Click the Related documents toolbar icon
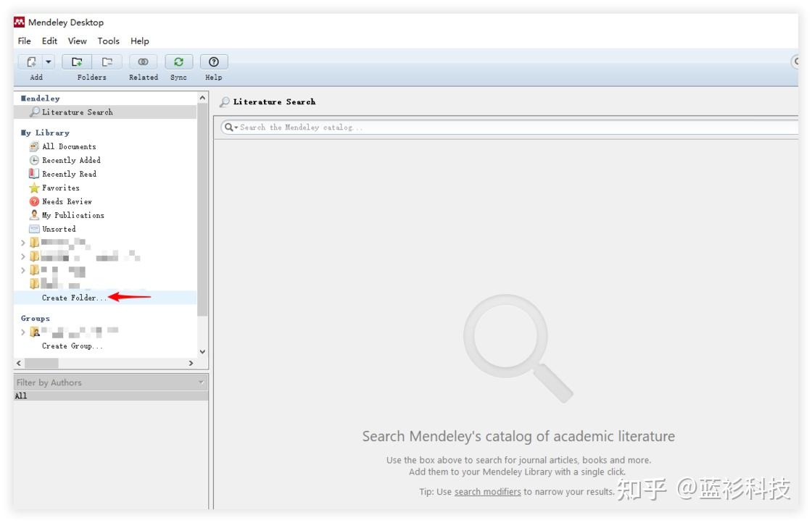 coord(143,62)
